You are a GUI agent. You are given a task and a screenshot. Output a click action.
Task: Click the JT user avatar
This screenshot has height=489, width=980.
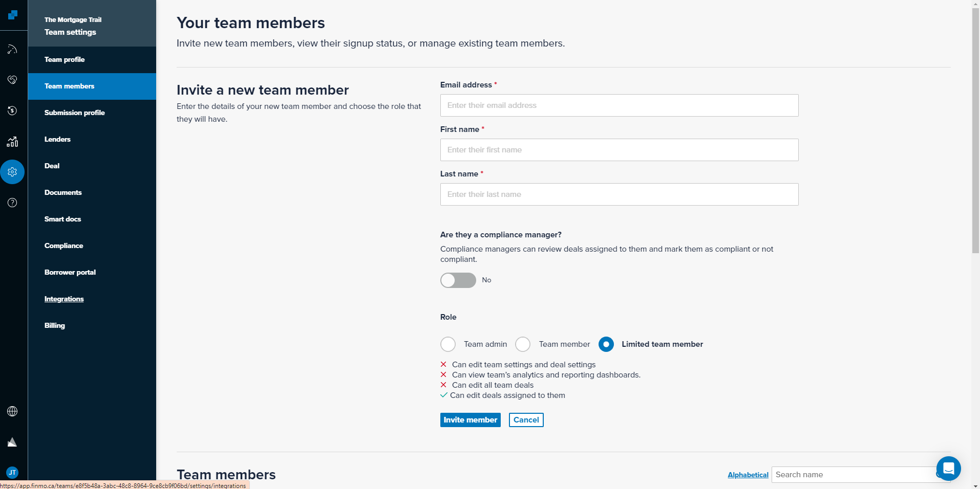(12, 472)
